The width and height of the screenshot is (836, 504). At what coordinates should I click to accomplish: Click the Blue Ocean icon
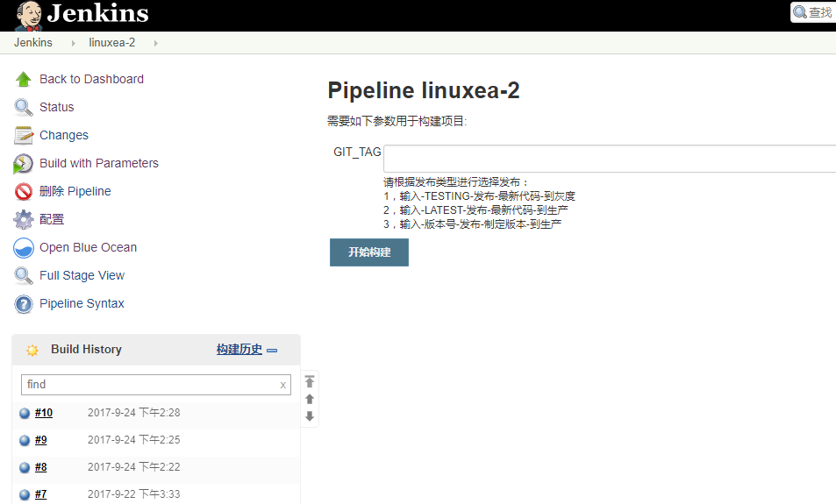[24, 248]
